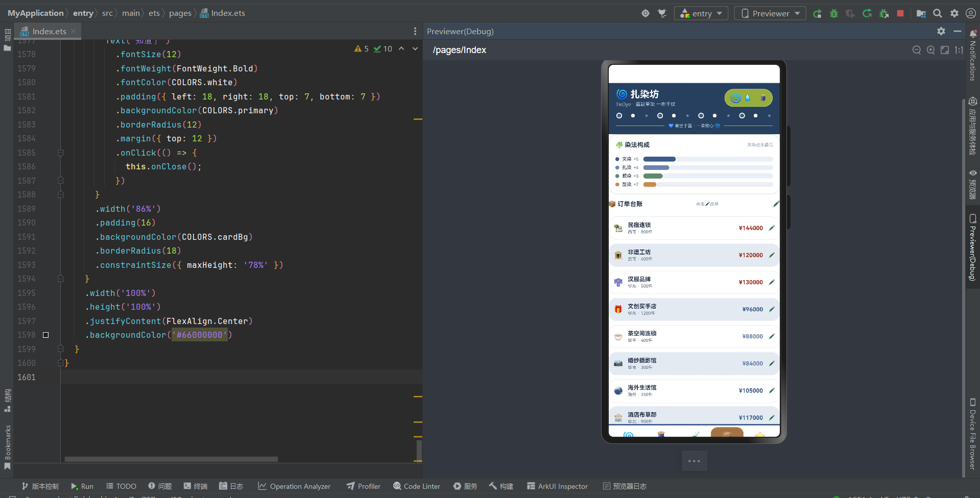
Task: Open the TODO tool window
Action: pos(121,486)
